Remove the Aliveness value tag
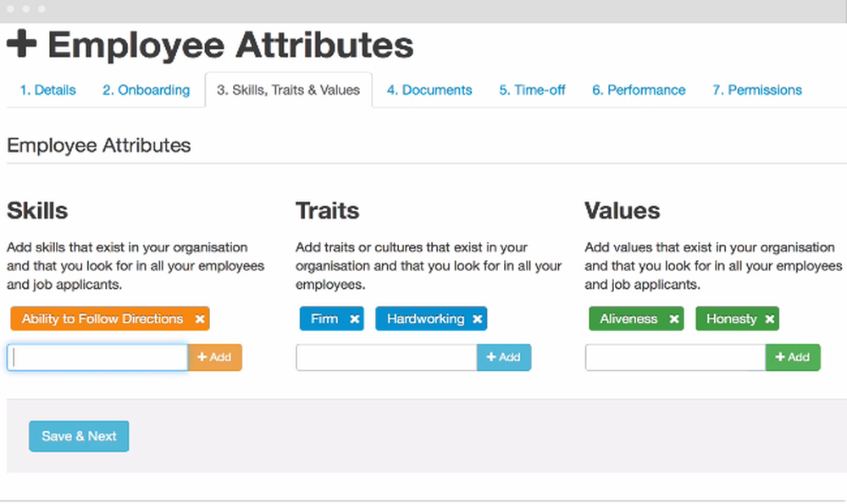The image size is (847, 504). [x=674, y=319]
